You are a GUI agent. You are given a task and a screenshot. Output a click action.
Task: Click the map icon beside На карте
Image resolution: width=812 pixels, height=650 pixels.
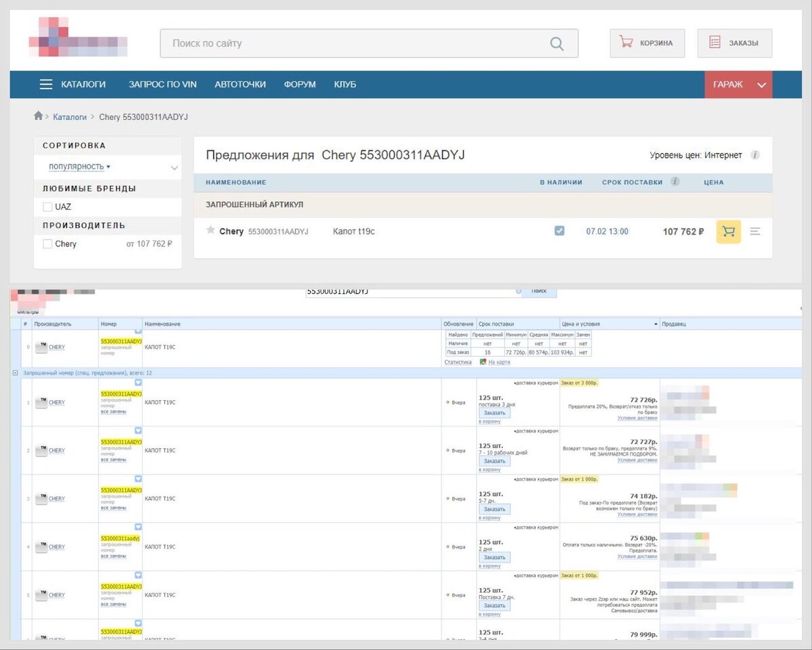pyautogui.click(x=482, y=362)
